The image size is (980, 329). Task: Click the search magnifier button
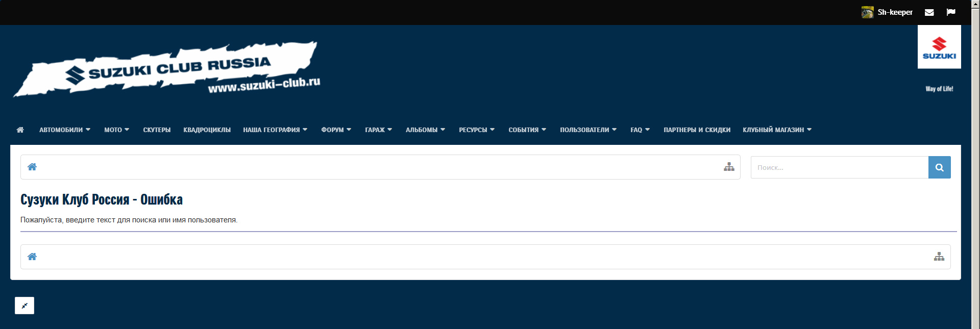click(939, 167)
